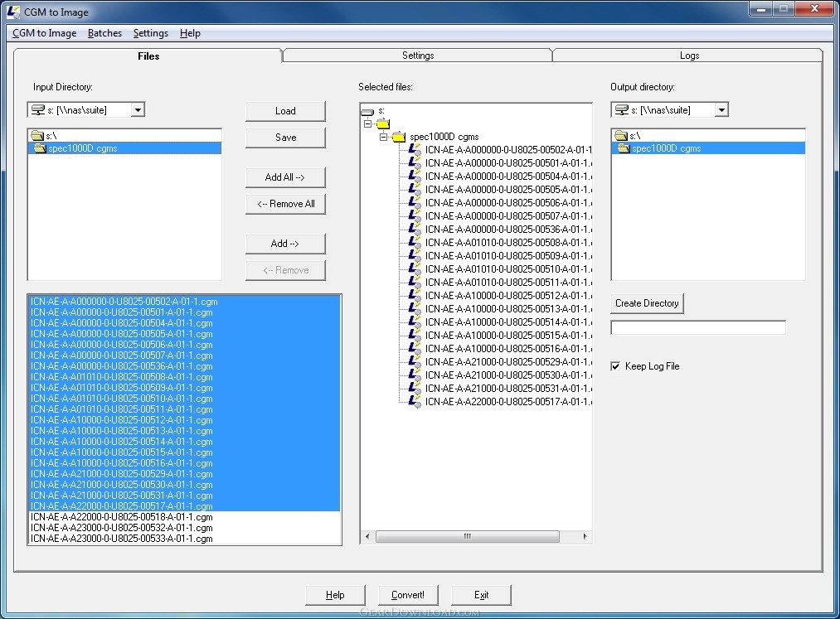840x619 pixels.
Task: Click the Convert! button
Action: [408, 595]
